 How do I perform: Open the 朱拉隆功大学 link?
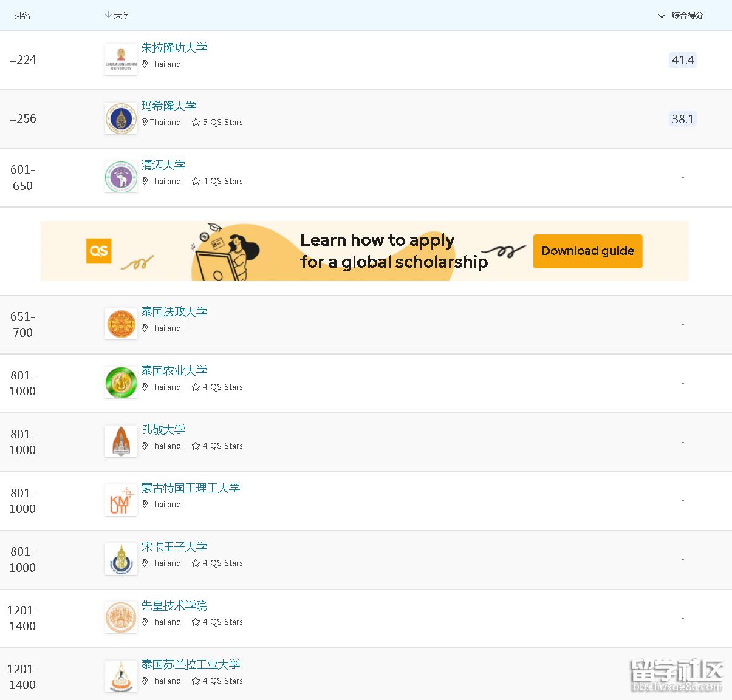tap(174, 48)
